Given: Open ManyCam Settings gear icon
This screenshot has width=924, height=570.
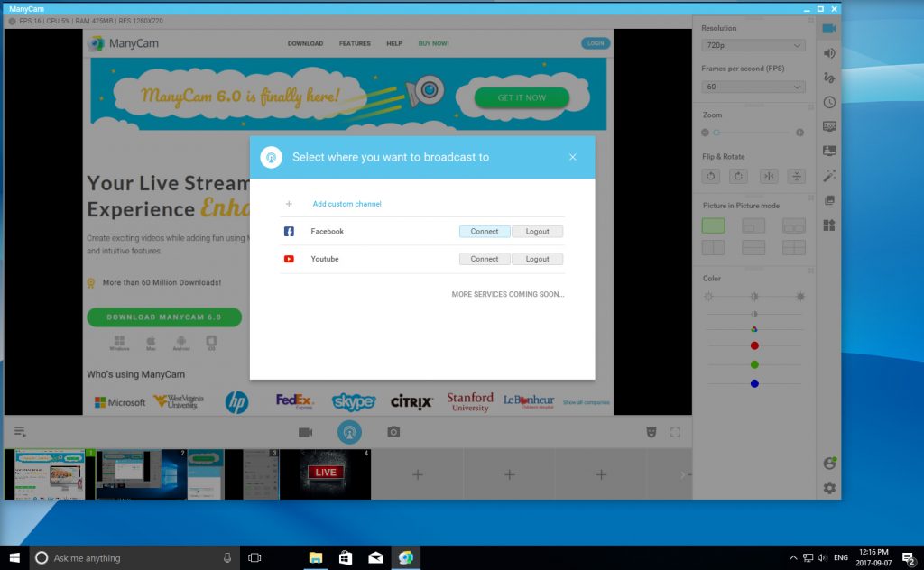Looking at the screenshot, I should point(829,488).
